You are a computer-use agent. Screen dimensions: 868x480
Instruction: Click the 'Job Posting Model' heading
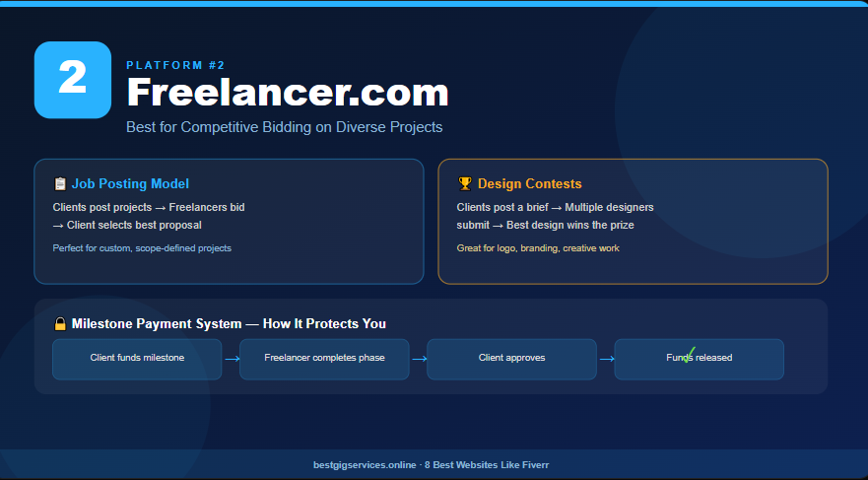click(x=130, y=183)
